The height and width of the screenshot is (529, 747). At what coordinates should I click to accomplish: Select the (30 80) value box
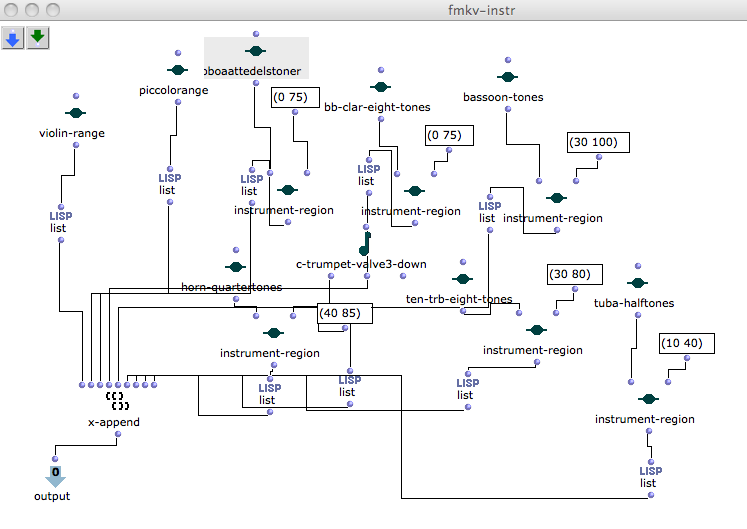575,273
